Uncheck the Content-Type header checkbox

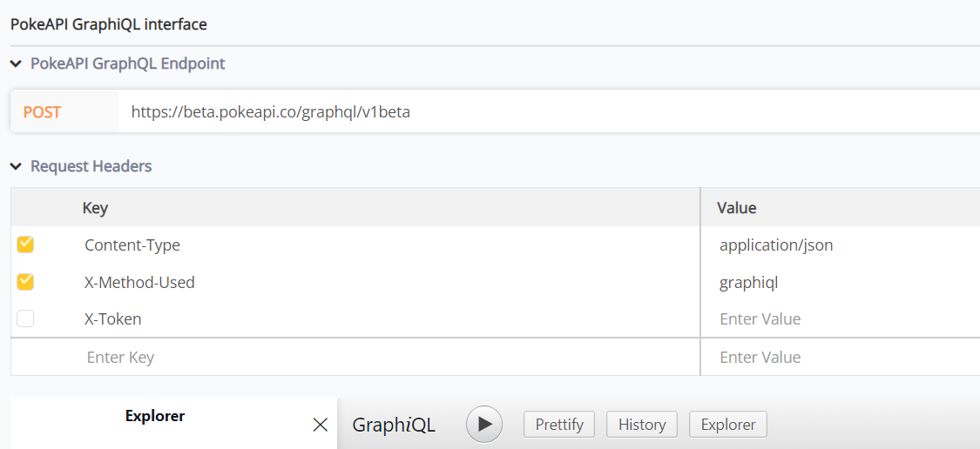coord(25,245)
